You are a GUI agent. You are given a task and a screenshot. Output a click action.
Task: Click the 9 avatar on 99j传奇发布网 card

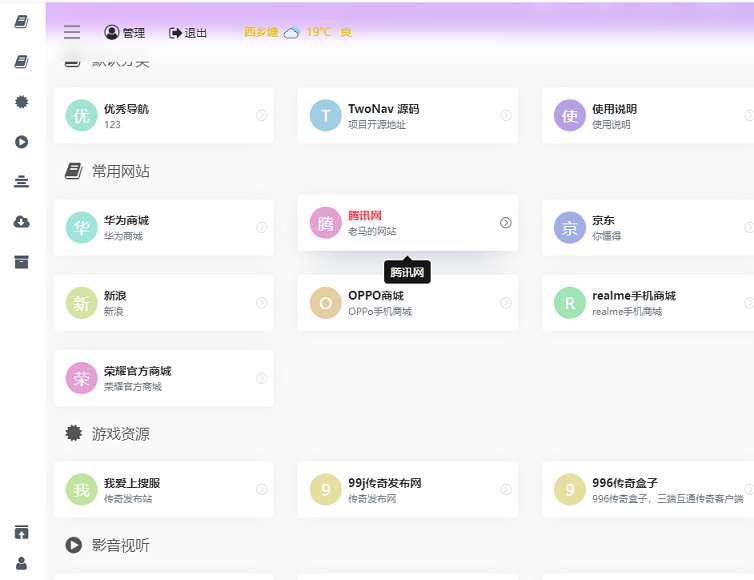click(326, 490)
